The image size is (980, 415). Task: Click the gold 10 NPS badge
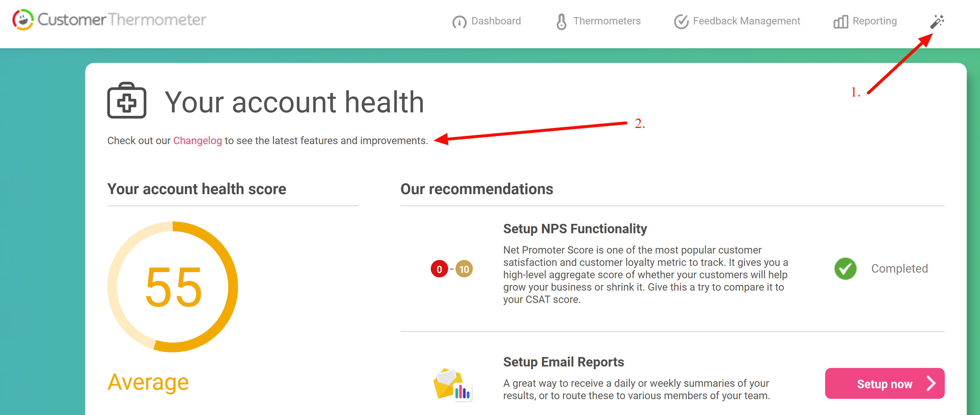[464, 269]
